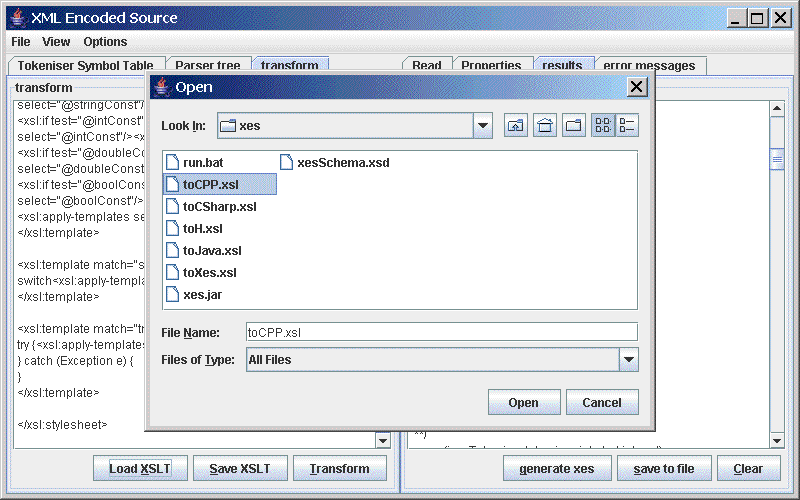Open the Options menu
Image resolution: width=800 pixels, height=500 pixels.
point(105,42)
